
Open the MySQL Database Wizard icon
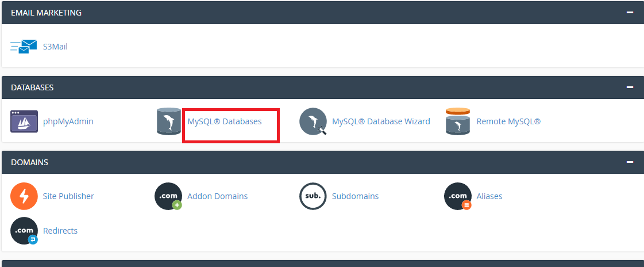(x=313, y=121)
